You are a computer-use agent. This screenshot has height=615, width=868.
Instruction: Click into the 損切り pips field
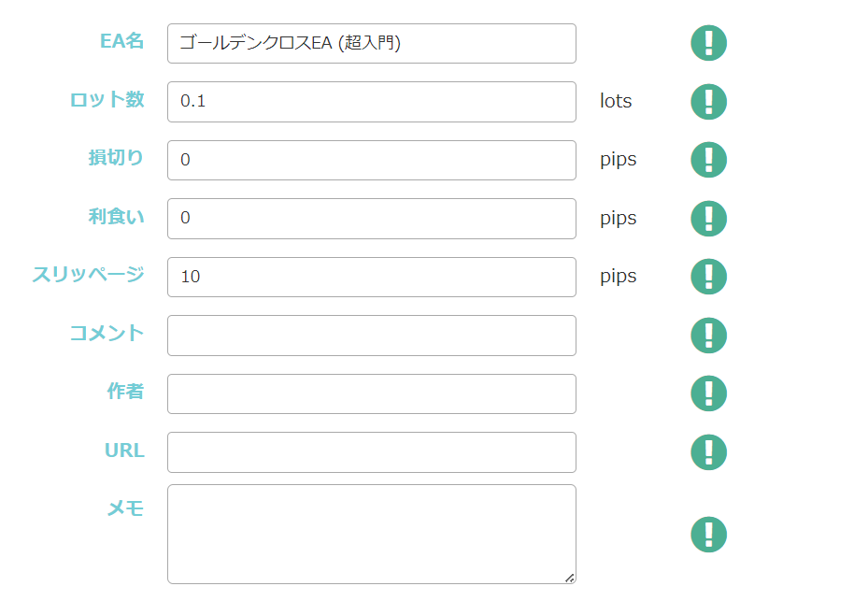[x=371, y=160]
